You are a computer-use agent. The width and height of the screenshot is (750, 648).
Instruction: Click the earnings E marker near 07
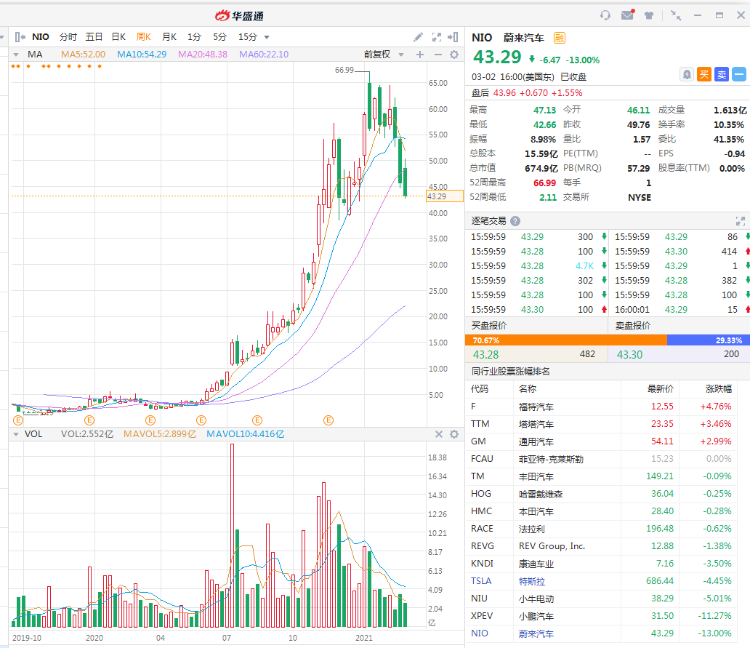(x=201, y=420)
